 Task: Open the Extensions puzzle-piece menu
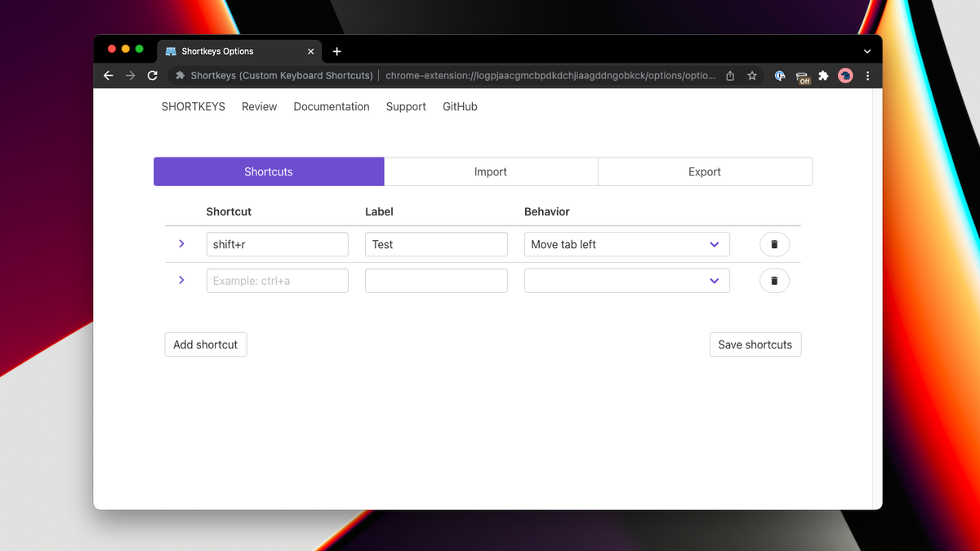pos(823,75)
